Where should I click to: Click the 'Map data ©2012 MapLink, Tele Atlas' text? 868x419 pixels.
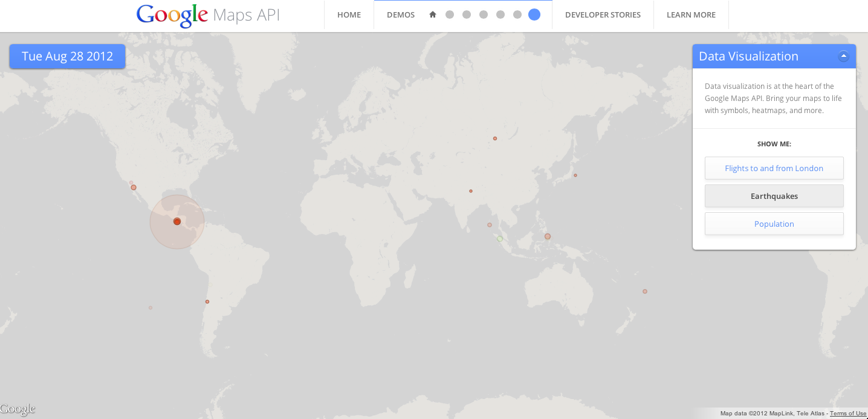tap(772, 414)
